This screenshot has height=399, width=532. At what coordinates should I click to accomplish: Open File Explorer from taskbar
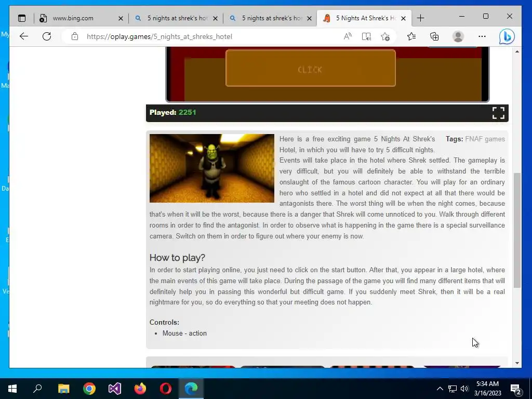click(x=63, y=389)
